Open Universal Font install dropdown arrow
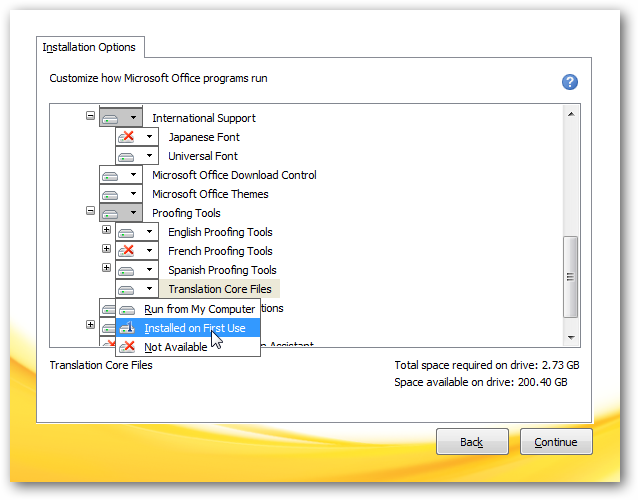Screen dimensions: 638x500 pyautogui.click(x=149, y=155)
